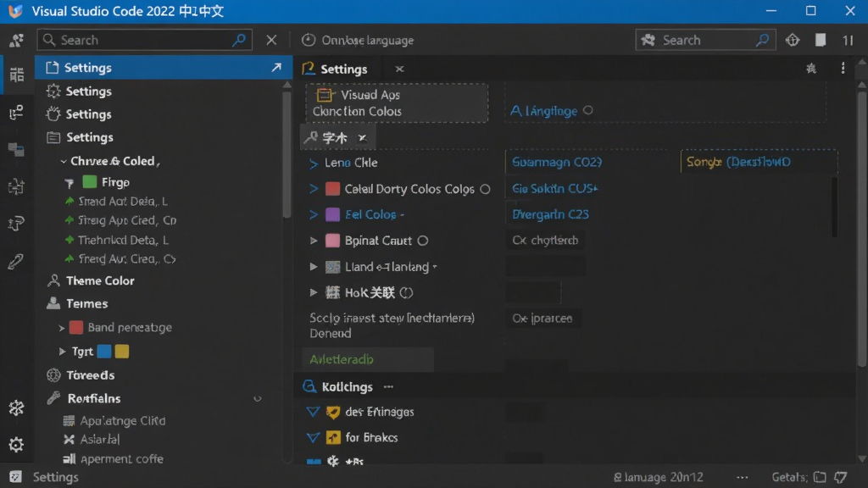
Task: Switch to the Settings editor tab
Action: (344, 69)
